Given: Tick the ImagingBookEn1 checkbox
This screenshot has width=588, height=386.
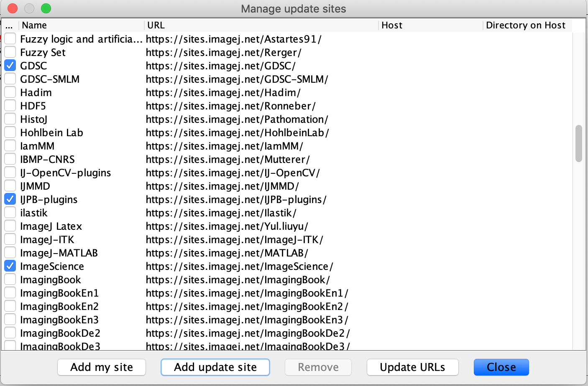Looking at the screenshot, I should [x=10, y=293].
